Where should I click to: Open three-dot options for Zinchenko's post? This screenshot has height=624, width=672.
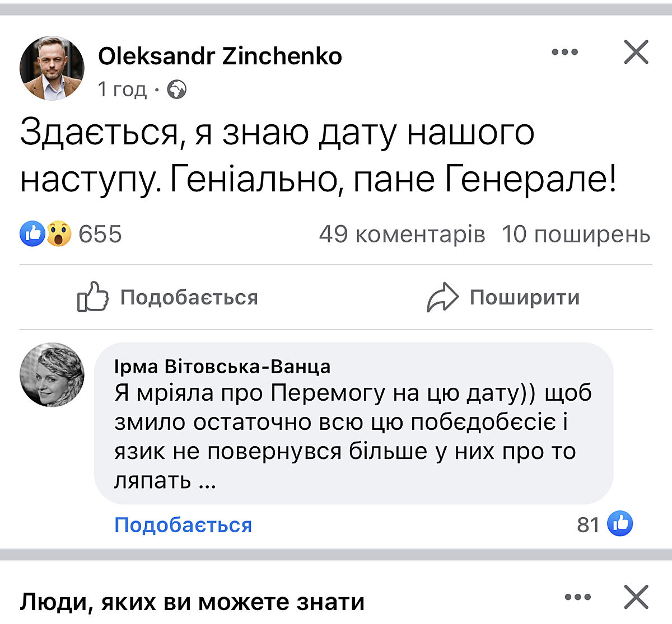(564, 53)
